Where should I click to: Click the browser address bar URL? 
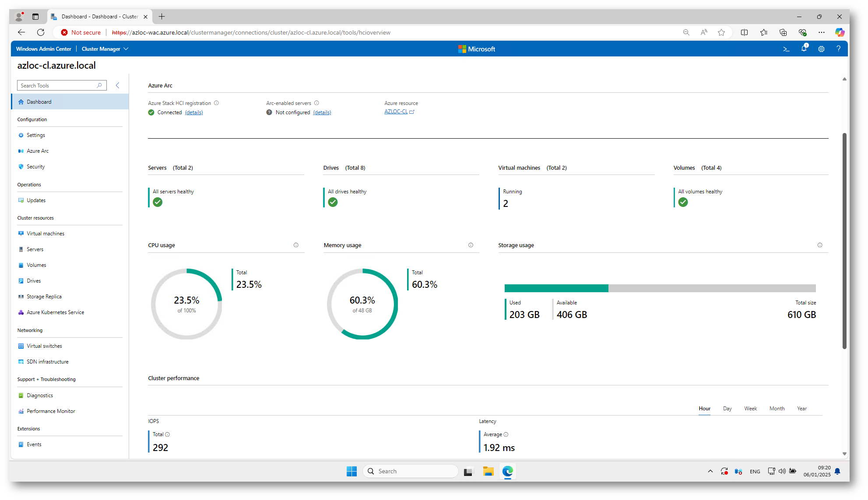[x=251, y=32]
